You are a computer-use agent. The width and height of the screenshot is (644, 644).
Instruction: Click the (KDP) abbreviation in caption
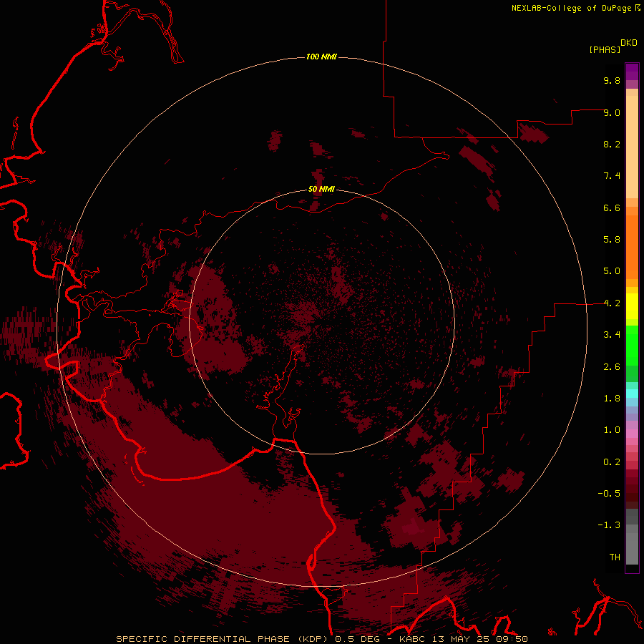[x=313, y=639]
